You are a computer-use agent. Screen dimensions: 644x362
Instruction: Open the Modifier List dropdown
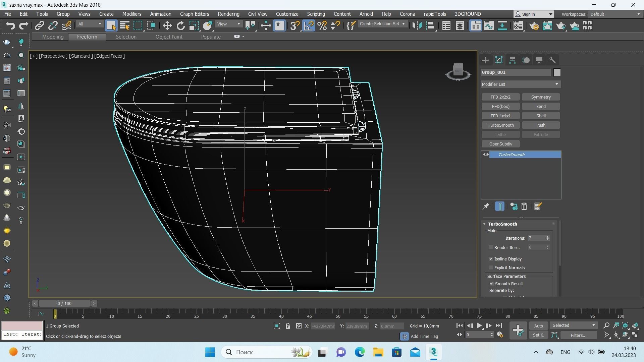521,84
